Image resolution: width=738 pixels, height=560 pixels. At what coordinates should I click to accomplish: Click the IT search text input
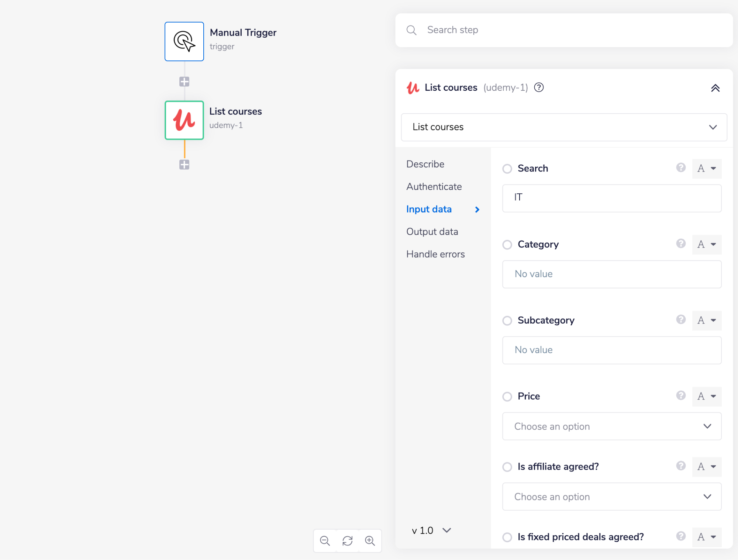611,198
